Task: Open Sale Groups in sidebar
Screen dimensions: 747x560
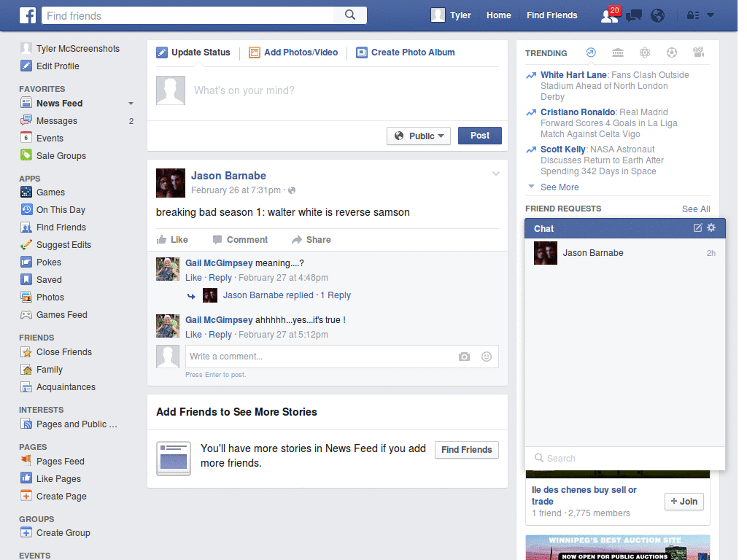Action: 53,156
